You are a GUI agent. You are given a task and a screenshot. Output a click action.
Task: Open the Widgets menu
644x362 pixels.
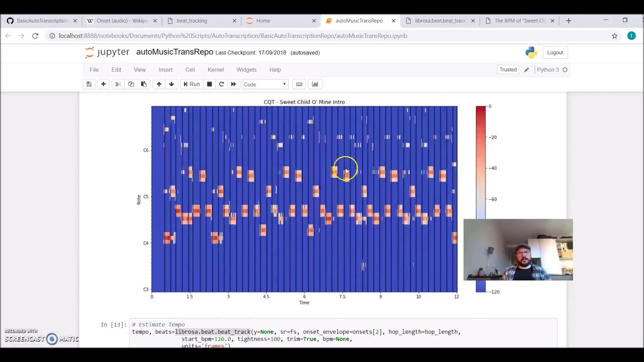click(247, 70)
